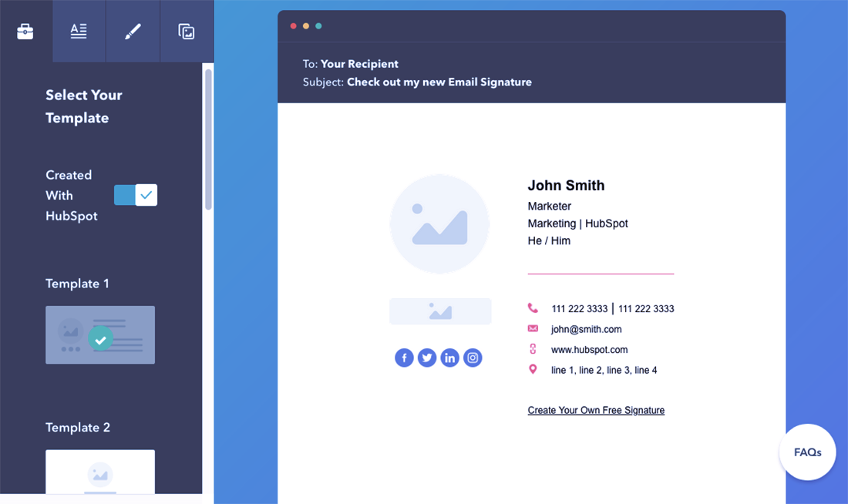848x504 pixels.
Task: Choose the Template 2 thumbnail
Action: pyautogui.click(x=100, y=471)
